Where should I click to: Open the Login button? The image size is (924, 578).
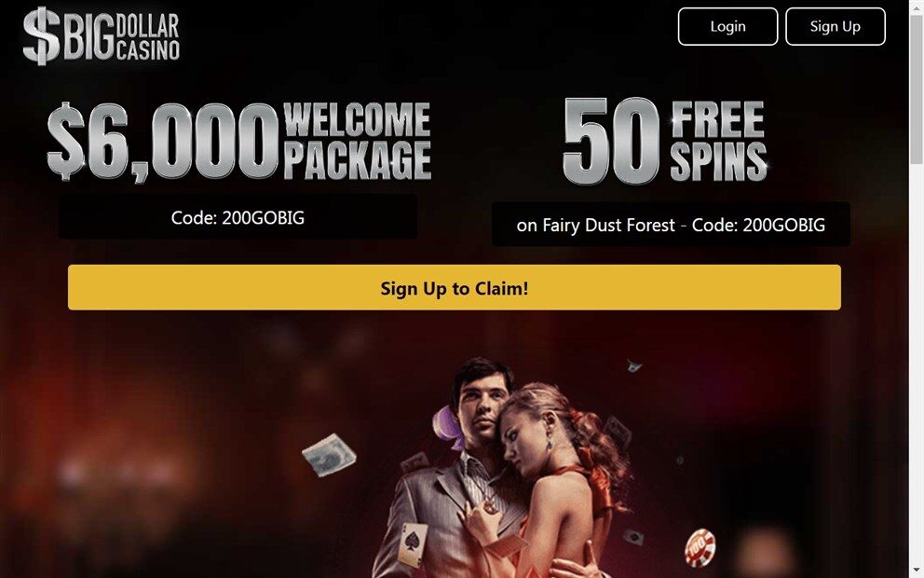[x=727, y=26]
